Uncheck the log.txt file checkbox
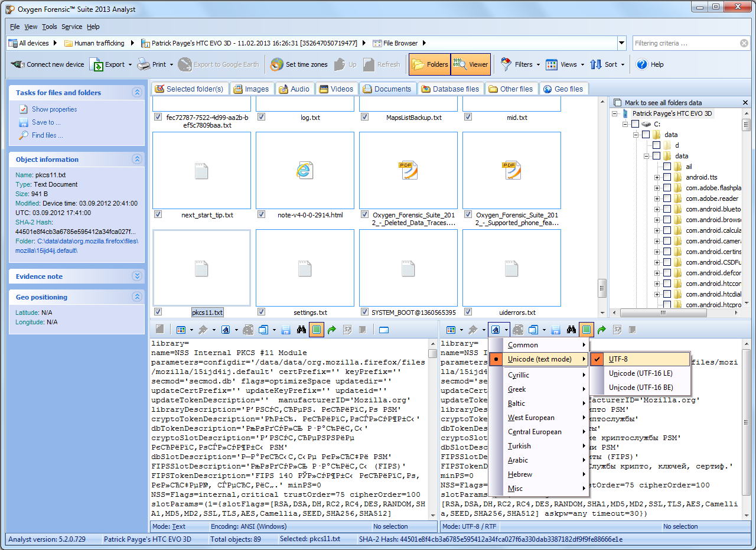 coord(261,117)
